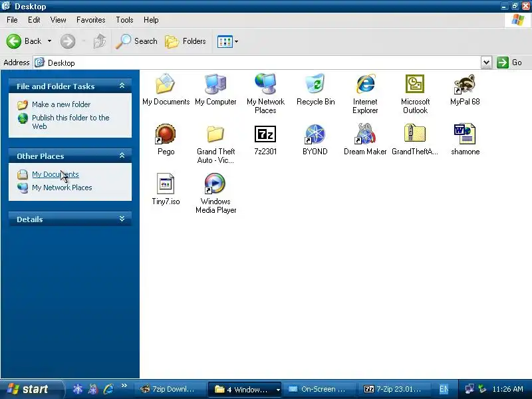Open the Favorites menu
This screenshot has height=399, width=532.
pos(91,20)
